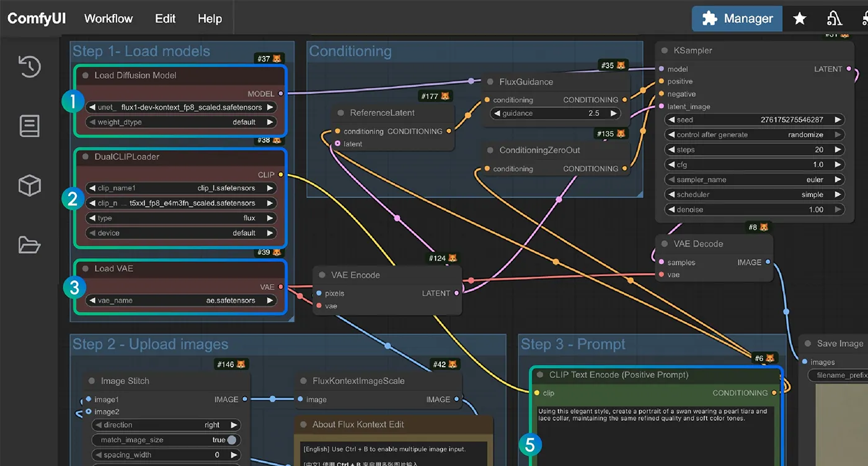Decrease the cfg value in KSampler
Viewport: 868px width, 466px height.
671,164
